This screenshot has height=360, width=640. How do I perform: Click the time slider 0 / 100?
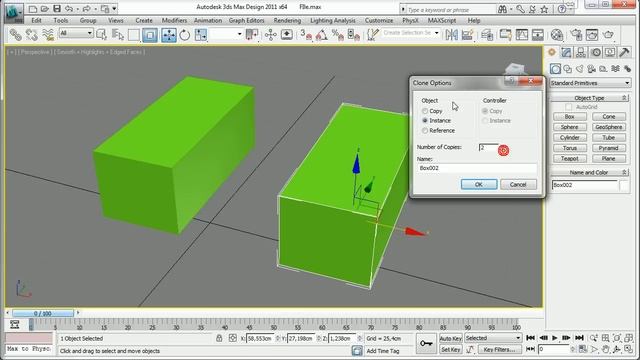pyautogui.click(x=43, y=313)
